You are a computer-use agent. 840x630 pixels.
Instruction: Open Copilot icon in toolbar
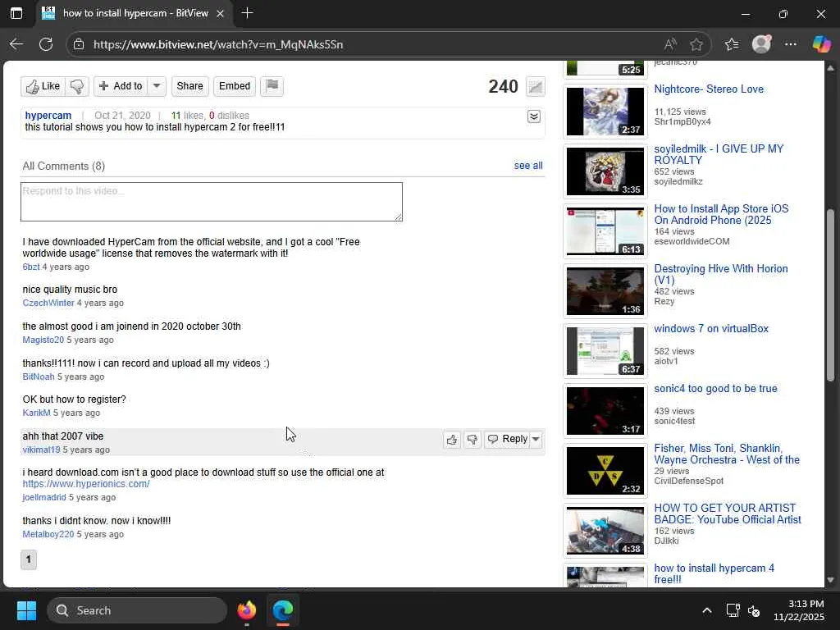point(821,44)
